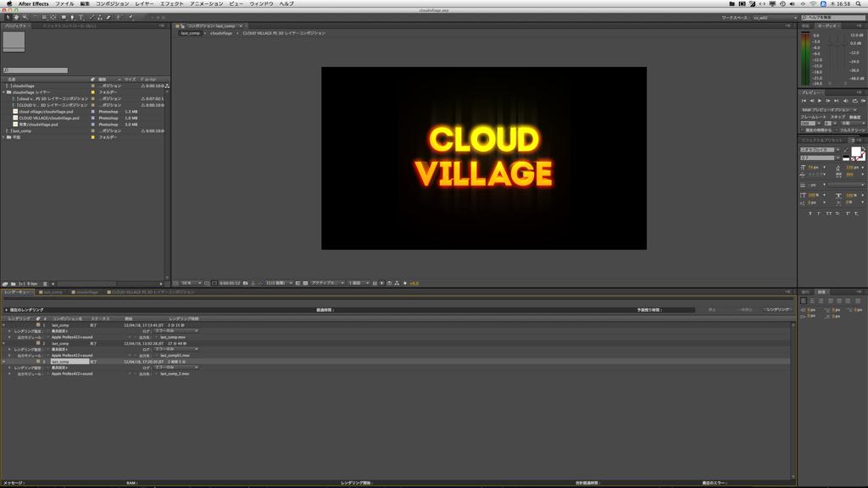Select the Brush tool
This screenshot has height=488, width=868.
click(x=92, y=17)
